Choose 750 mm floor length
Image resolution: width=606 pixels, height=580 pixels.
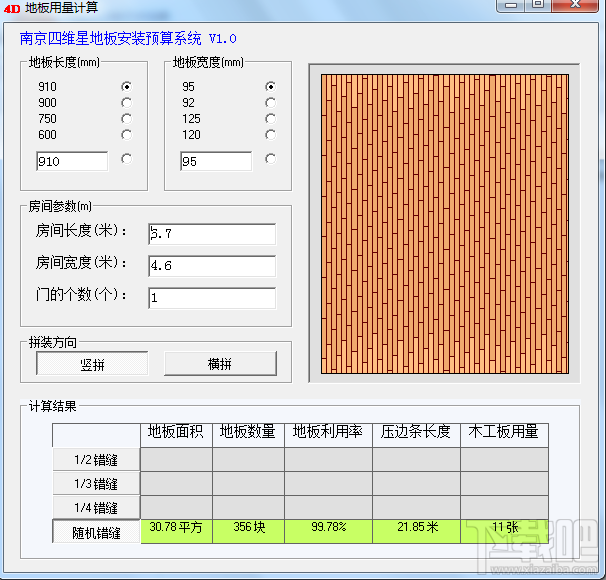pyautogui.click(x=126, y=119)
